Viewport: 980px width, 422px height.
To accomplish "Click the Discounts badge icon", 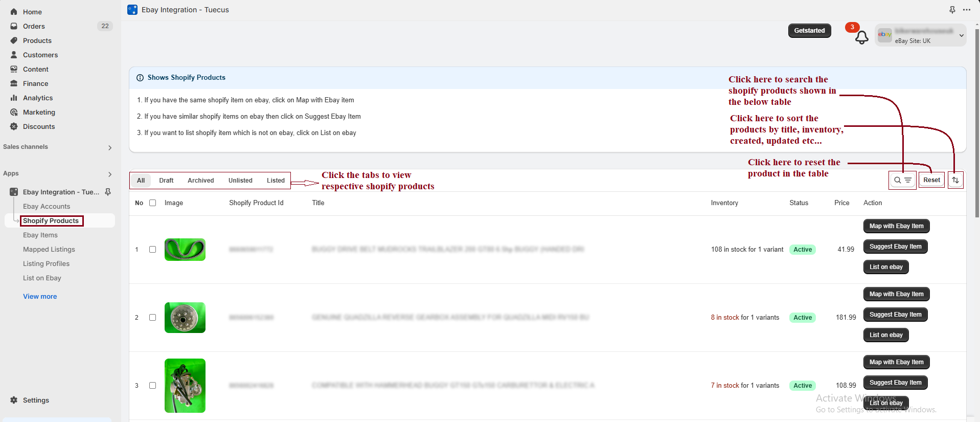I will click(x=14, y=126).
